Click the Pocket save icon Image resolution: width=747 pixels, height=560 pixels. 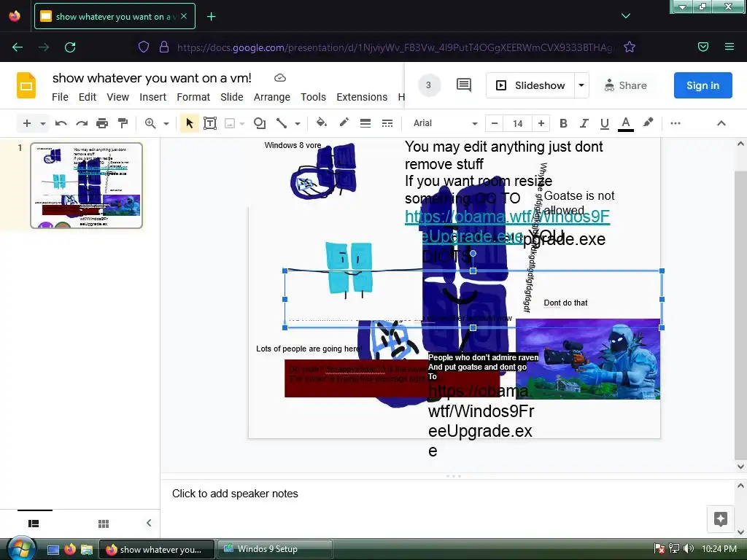(703, 47)
